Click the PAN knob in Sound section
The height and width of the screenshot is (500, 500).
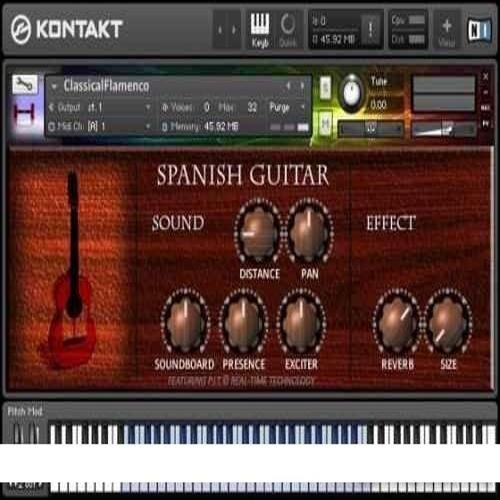[x=310, y=232]
